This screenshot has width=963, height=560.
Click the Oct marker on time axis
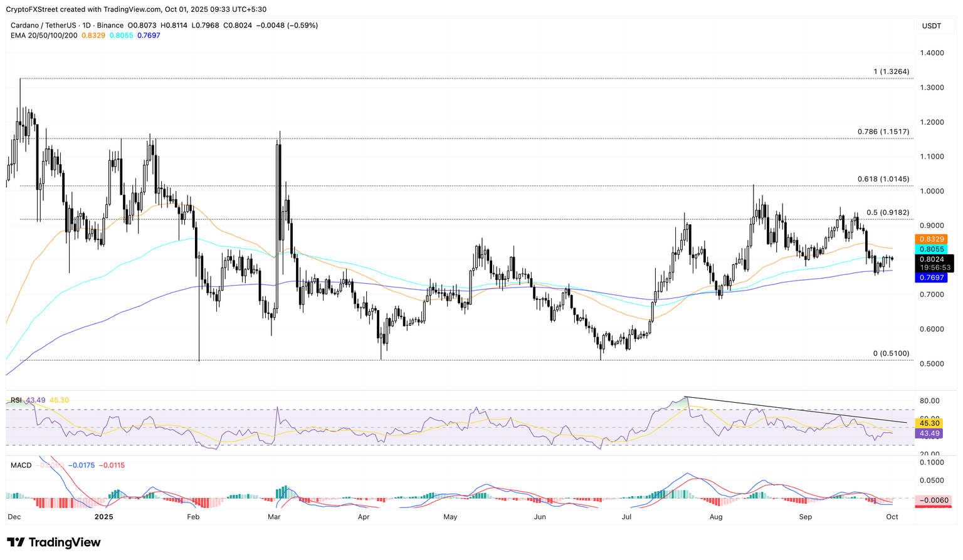point(892,517)
